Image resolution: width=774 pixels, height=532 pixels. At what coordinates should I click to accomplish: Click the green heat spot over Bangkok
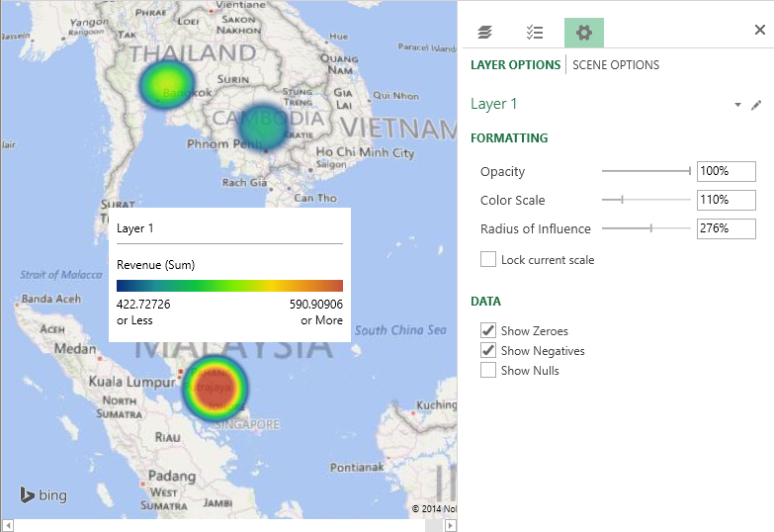(x=167, y=87)
